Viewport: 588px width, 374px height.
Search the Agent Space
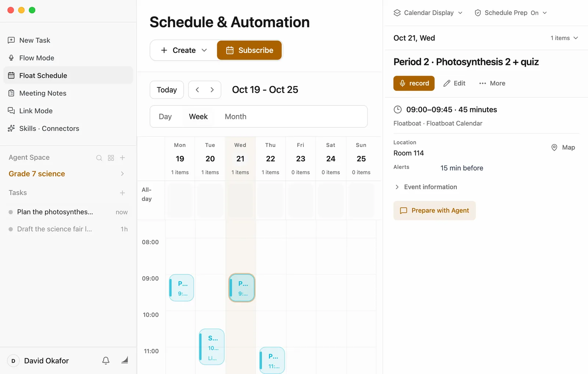click(x=99, y=158)
